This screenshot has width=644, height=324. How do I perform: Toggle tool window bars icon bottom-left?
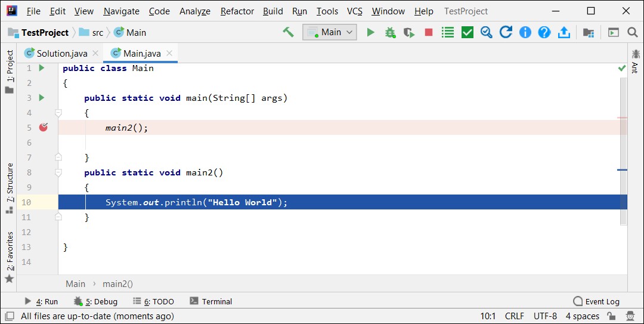(9, 316)
